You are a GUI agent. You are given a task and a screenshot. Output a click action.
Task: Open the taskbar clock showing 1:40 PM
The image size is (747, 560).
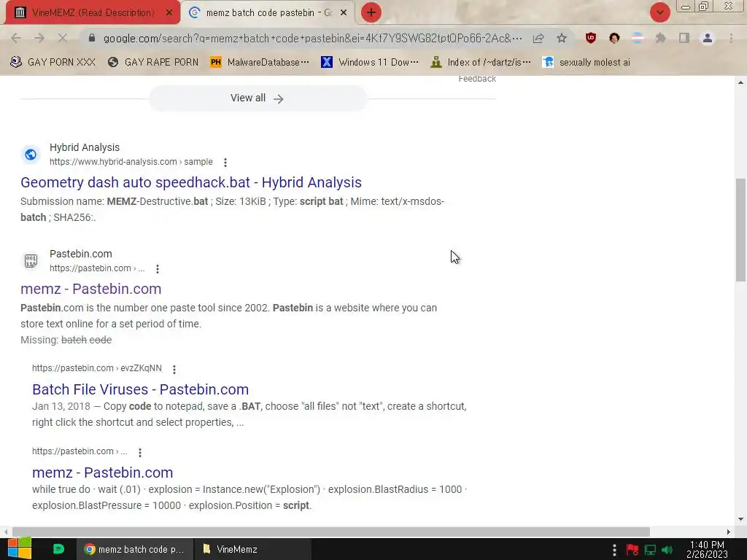tap(707, 549)
